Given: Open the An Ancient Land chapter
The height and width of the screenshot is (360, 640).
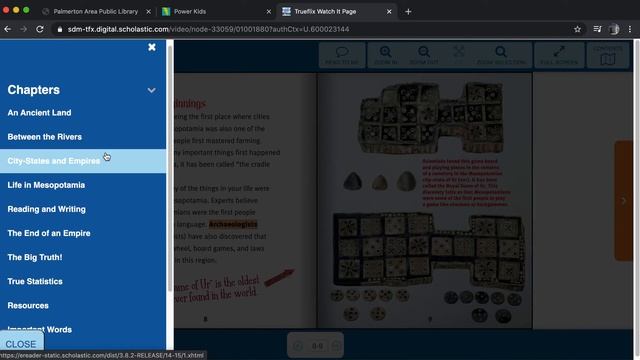Looking at the screenshot, I should [x=39, y=113].
